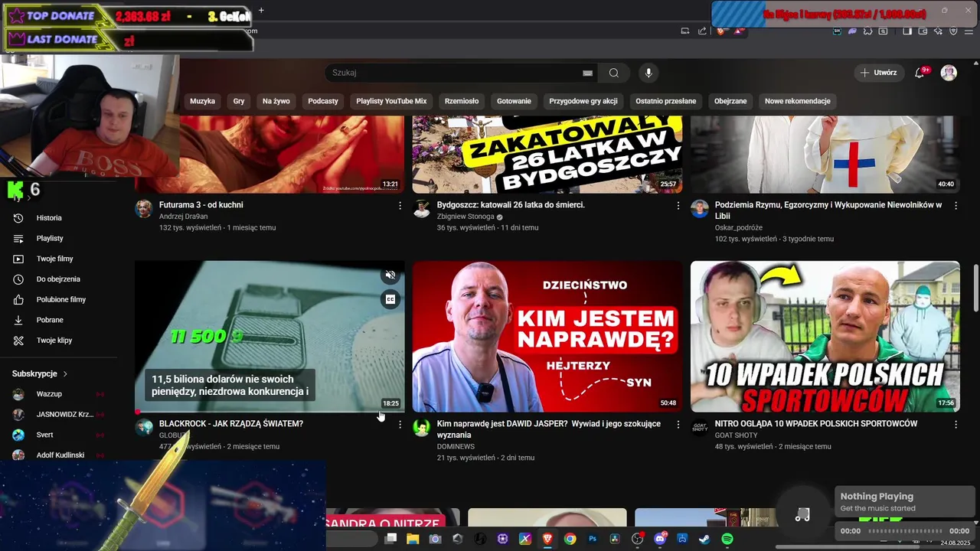Open DaVinci Resolve from the taskbar
Viewport: 980px width, 551px height.
615,539
